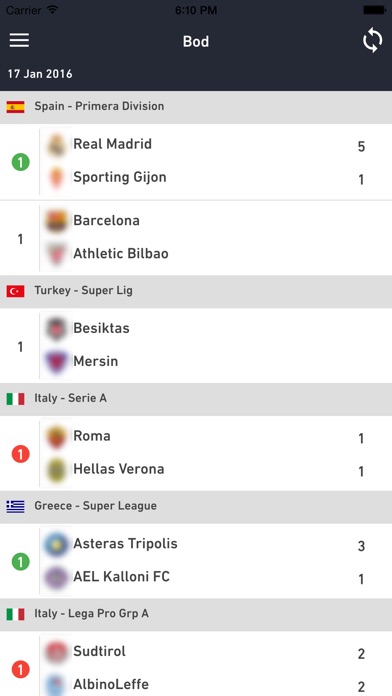392x696 pixels.
Task: Tap the 17 Jan 2016 date label
Action: [40, 74]
